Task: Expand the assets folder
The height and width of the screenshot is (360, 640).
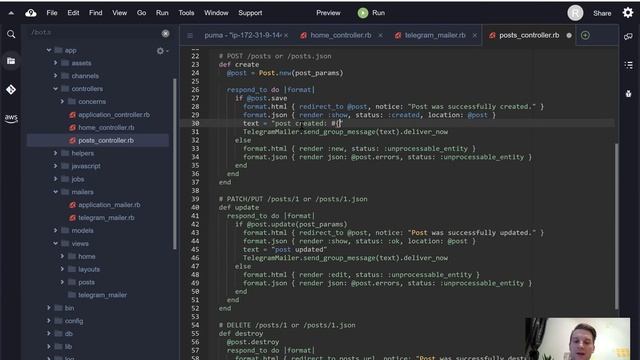Action: (56, 63)
